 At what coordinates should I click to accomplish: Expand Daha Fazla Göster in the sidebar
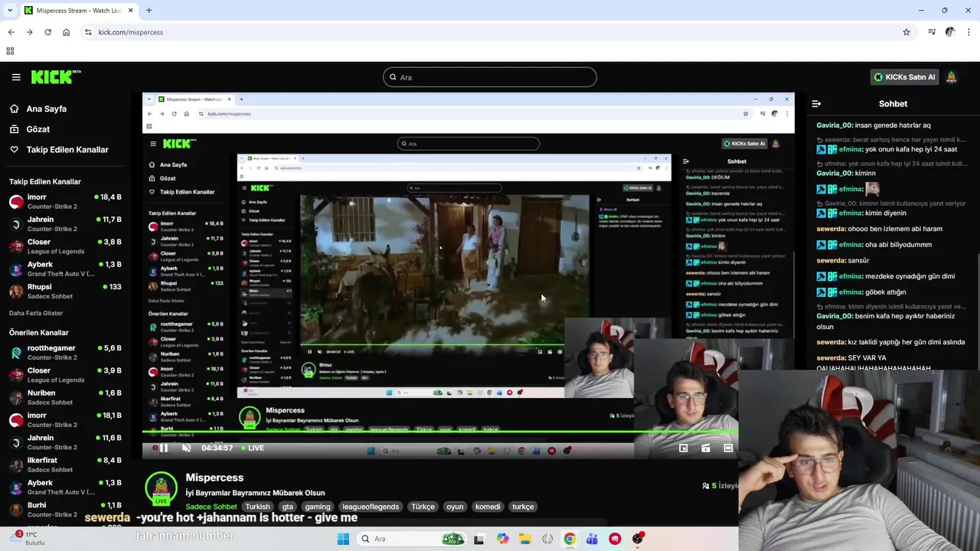[36, 313]
